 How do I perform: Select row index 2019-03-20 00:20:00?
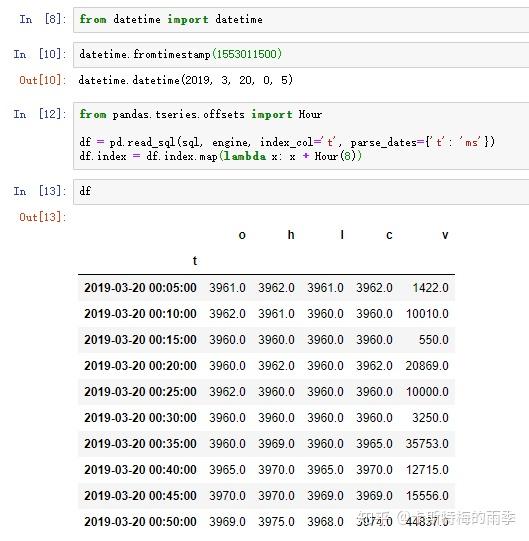140,366
